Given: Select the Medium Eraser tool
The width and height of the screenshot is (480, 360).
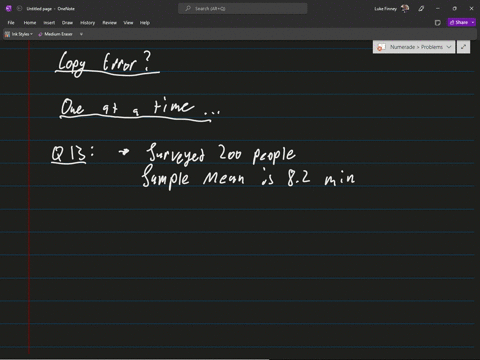Looking at the screenshot, I should (55, 34).
